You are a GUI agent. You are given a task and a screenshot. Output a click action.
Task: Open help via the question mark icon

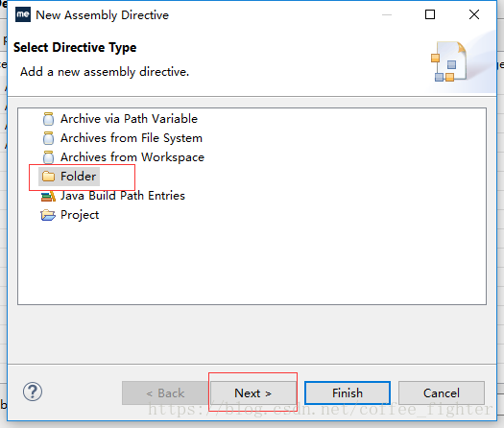[33, 392]
